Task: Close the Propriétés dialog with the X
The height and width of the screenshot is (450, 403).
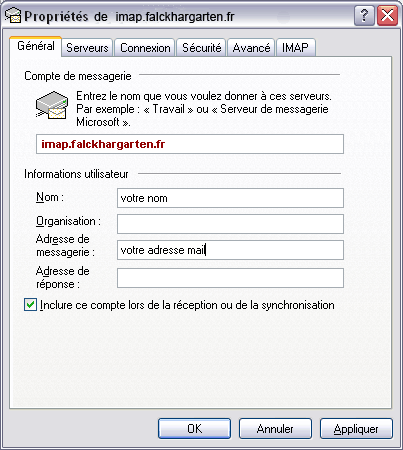Action: pyautogui.click(x=387, y=16)
